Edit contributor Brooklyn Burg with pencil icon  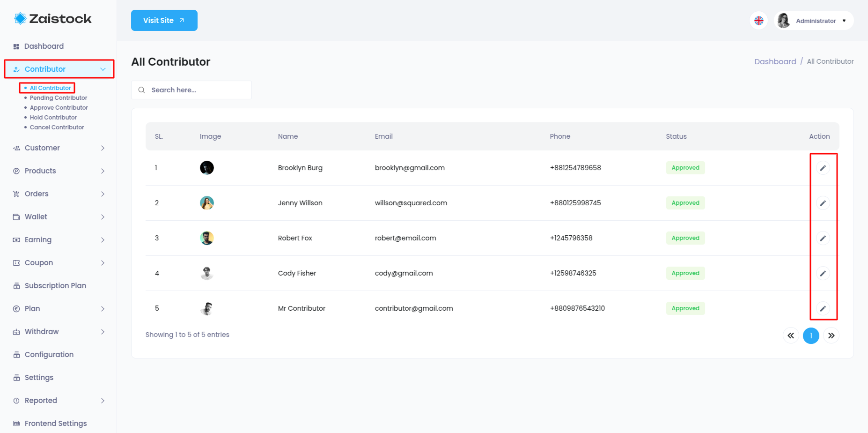(x=823, y=168)
